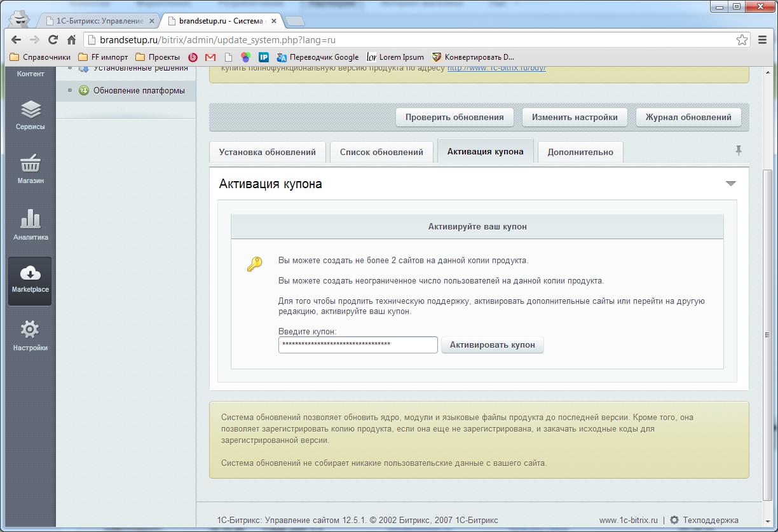Viewport: 778px width, 532px height.
Task: Open the red spiral bookmark icon
Action: (193, 57)
